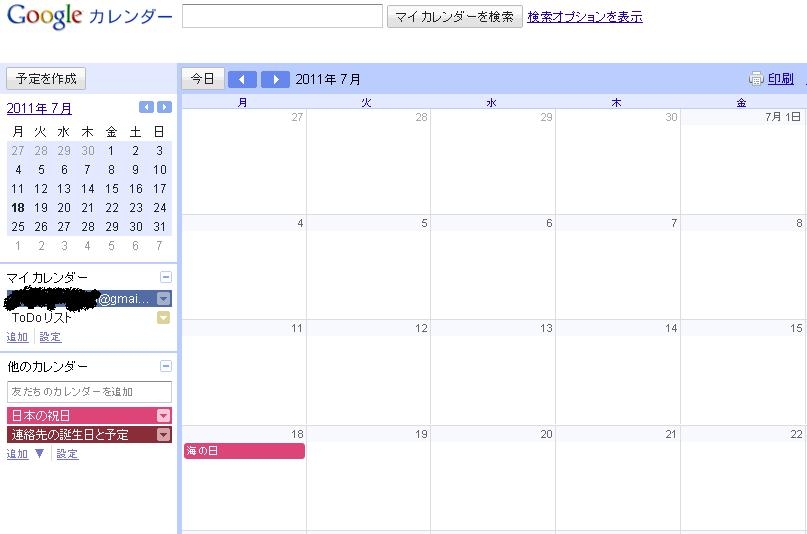Click date 20 in main calendar grid
The height and width of the screenshot is (534, 807).
[x=546, y=434]
